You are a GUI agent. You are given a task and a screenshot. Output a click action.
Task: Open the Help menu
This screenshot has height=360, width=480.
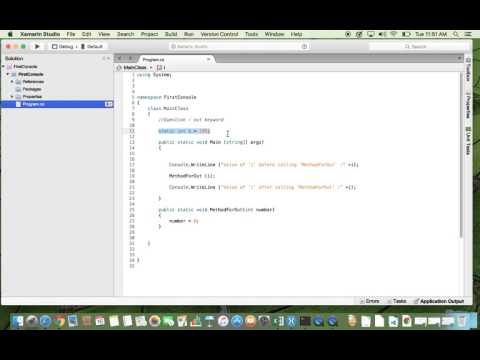click(x=296, y=34)
